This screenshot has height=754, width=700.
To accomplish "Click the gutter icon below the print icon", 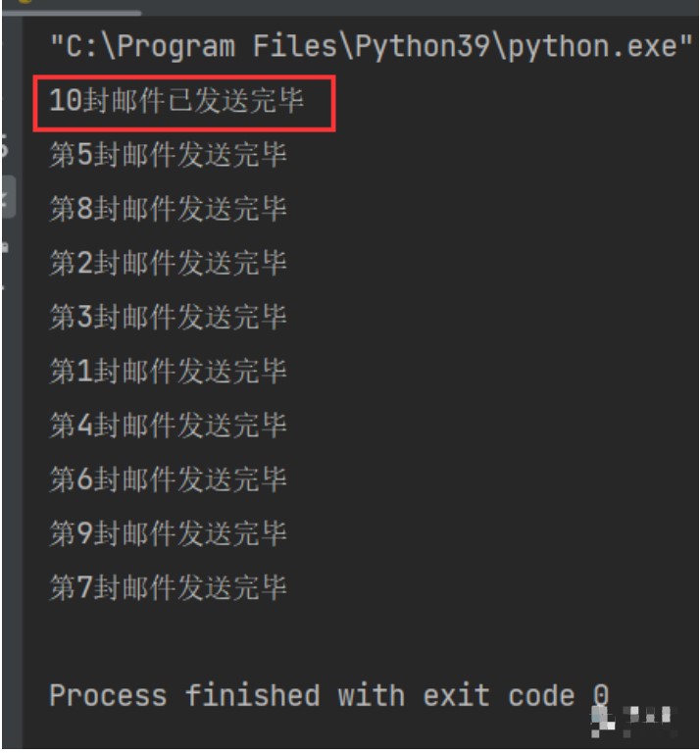I will click(x=5, y=284).
